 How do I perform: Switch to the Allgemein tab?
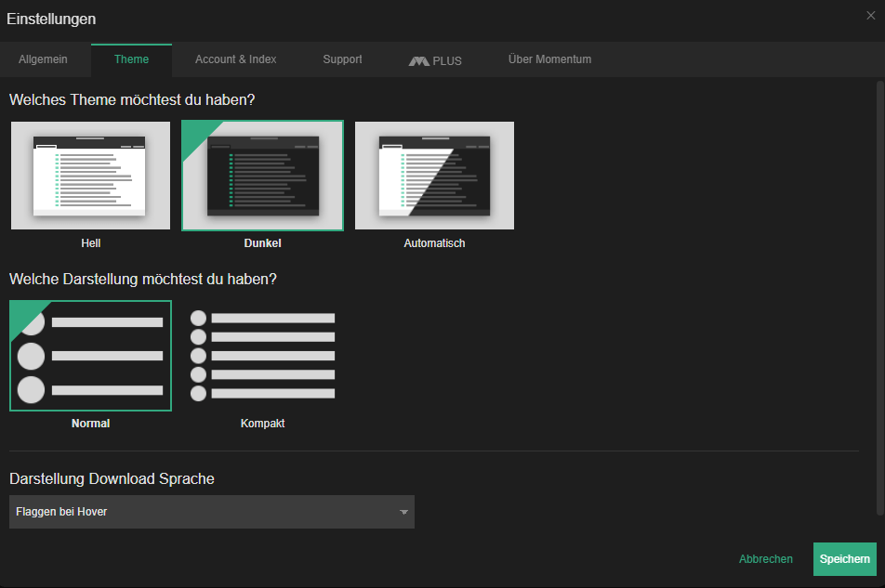pyautogui.click(x=45, y=59)
